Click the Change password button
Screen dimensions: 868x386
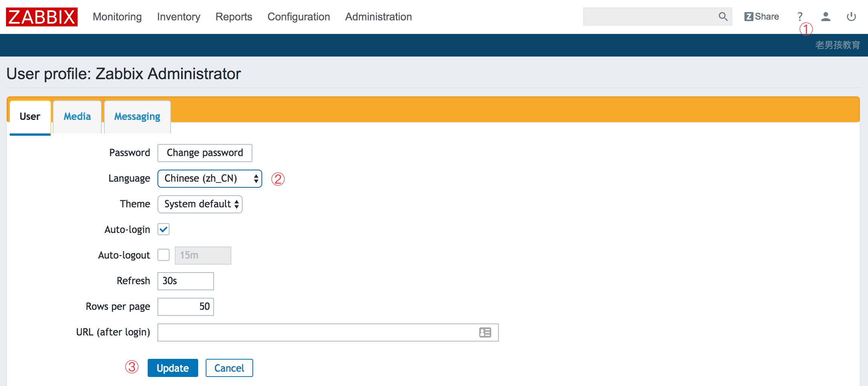[x=205, y=153]
